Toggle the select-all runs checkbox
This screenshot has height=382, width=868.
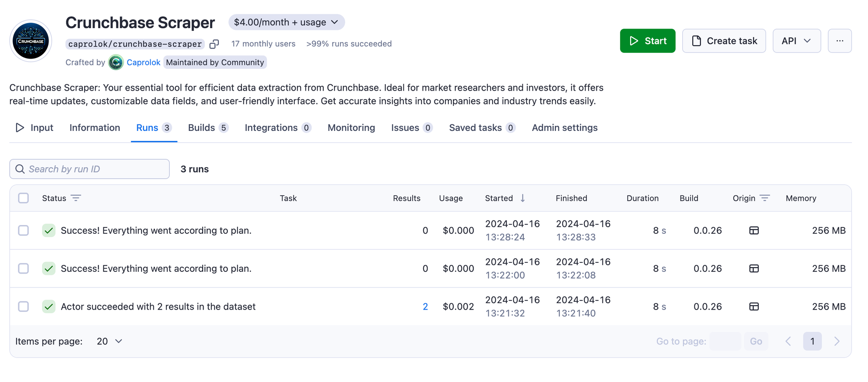click(x=23, y=198)
